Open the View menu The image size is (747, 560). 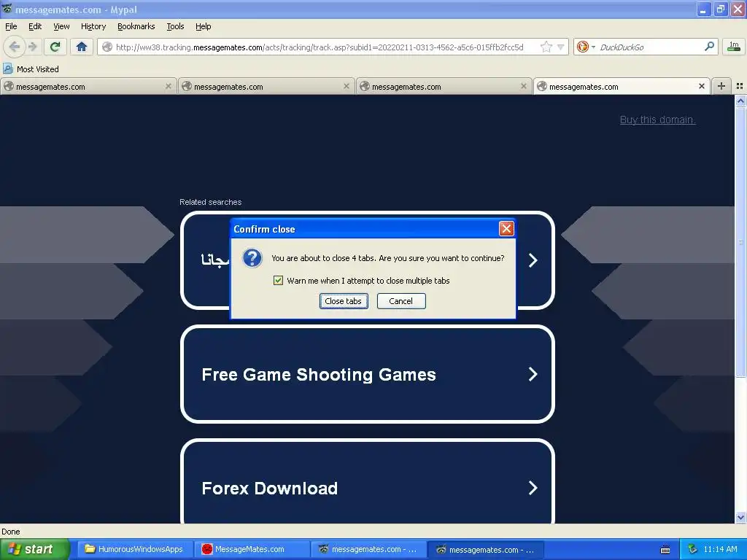[x=61, y=26]
